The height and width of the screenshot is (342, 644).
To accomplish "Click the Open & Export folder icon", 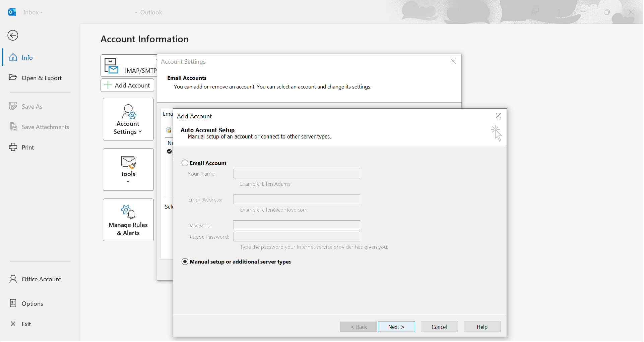I will 13,77.
